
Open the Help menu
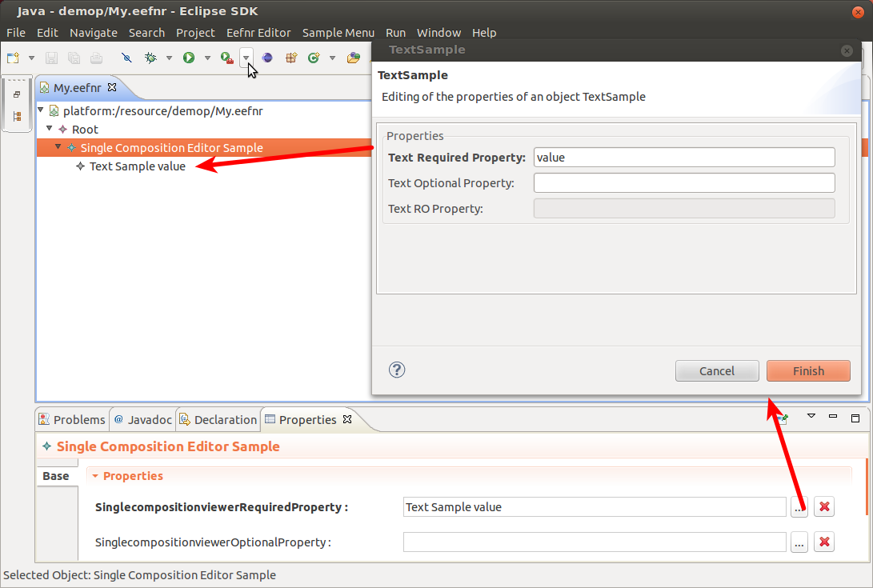click(484, 33)
